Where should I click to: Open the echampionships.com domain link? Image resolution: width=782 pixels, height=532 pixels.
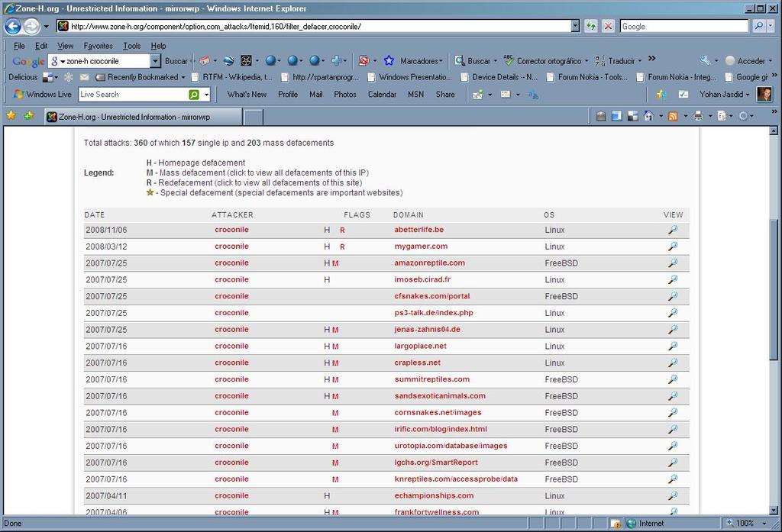[434, 495]
